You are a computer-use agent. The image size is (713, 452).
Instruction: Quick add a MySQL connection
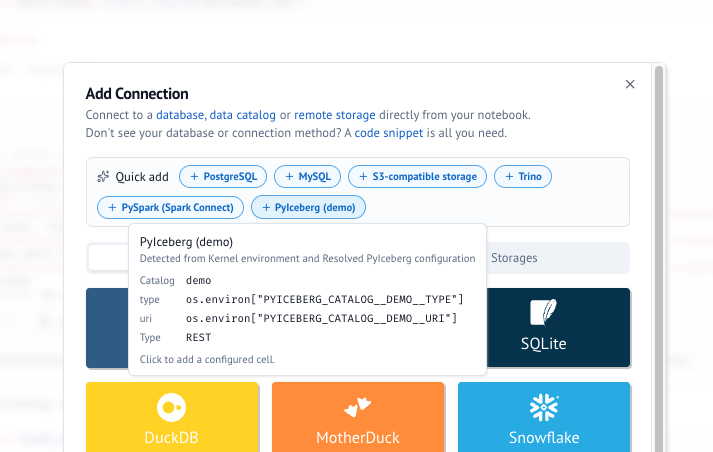coord(307,176)
